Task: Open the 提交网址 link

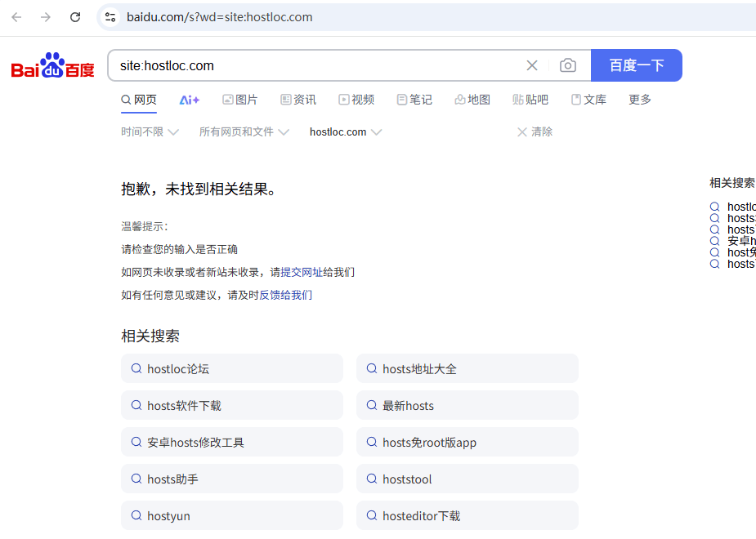Action: (302, 273)
